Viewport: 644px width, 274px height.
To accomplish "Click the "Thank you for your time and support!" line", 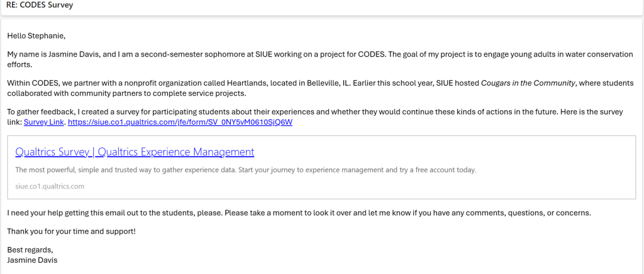I will click(71, 231).
